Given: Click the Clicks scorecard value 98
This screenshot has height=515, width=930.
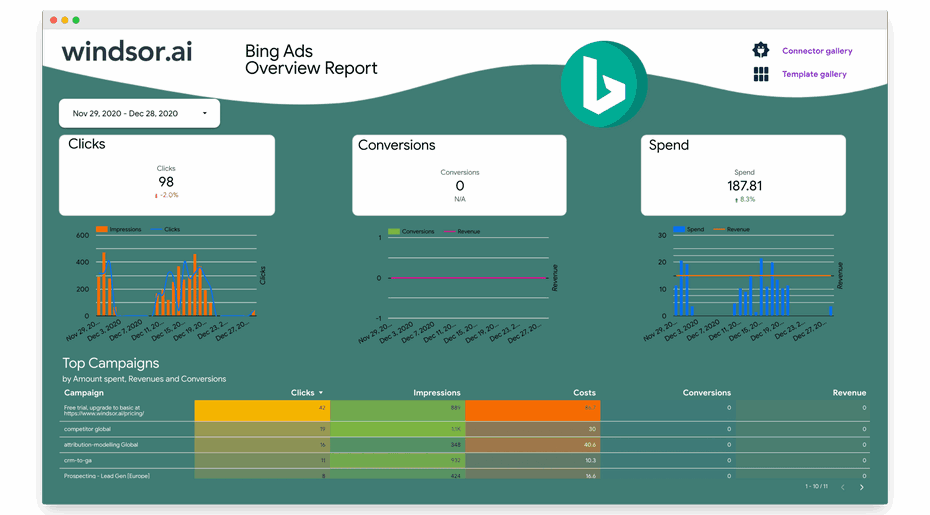Looking at the screenshot, I should (x=166, y=182).
